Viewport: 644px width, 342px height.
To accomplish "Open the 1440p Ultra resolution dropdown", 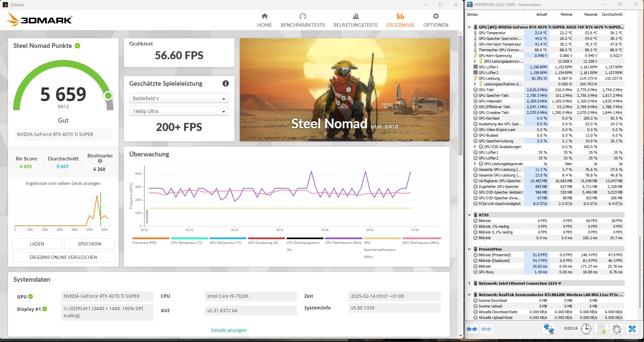I will (179, 111).
